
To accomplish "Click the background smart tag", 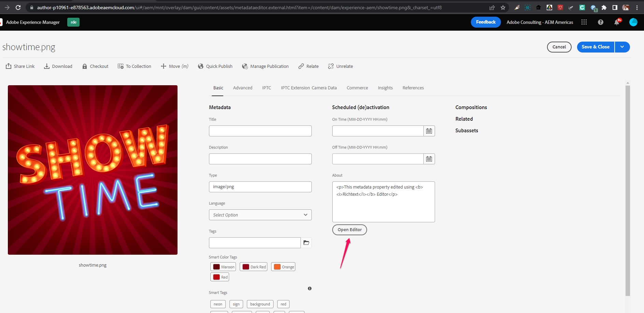I will click(260, 304).
